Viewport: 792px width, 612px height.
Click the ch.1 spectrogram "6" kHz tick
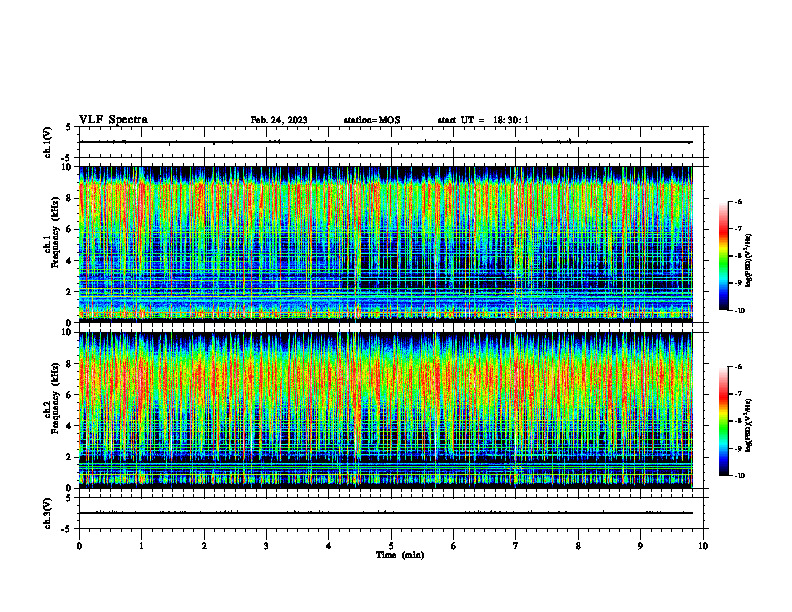click(x=70, y=229)
